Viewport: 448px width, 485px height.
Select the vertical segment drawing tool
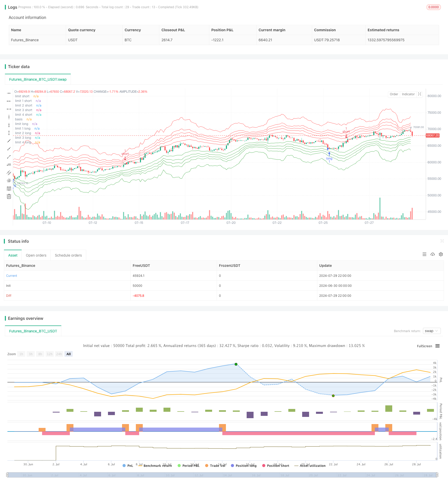[9, 133]
